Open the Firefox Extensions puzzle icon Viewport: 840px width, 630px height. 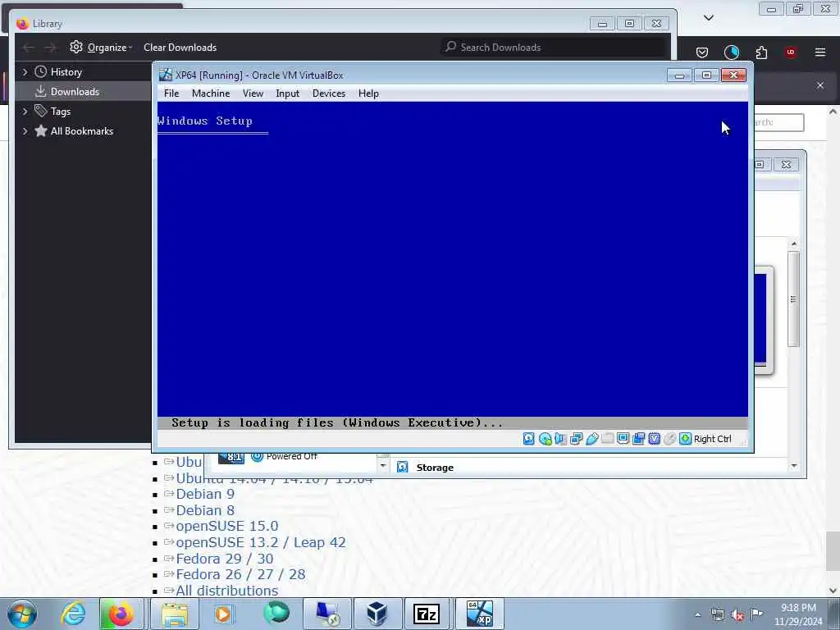click(x=761, y=52)
